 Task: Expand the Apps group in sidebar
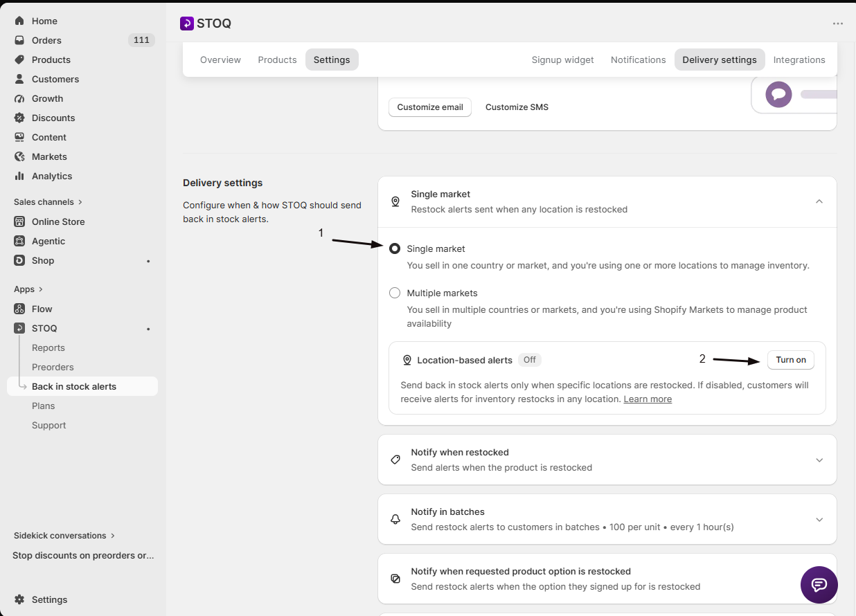coord(29,289)
